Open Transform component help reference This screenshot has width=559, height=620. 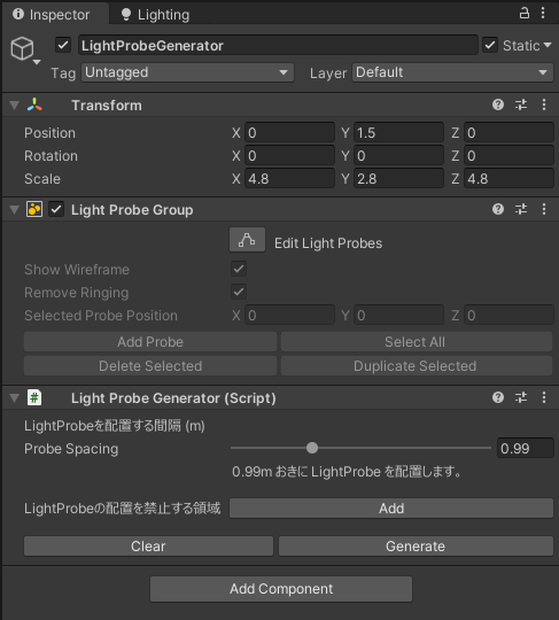click(x=498, y=105)
